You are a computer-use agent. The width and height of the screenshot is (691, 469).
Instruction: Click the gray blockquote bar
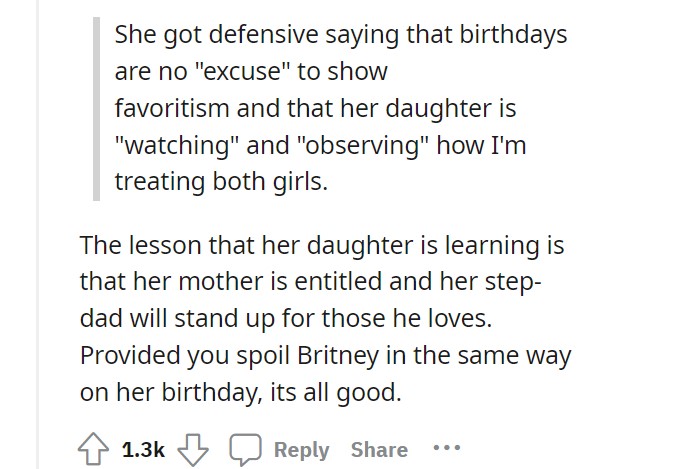[97, 109]
